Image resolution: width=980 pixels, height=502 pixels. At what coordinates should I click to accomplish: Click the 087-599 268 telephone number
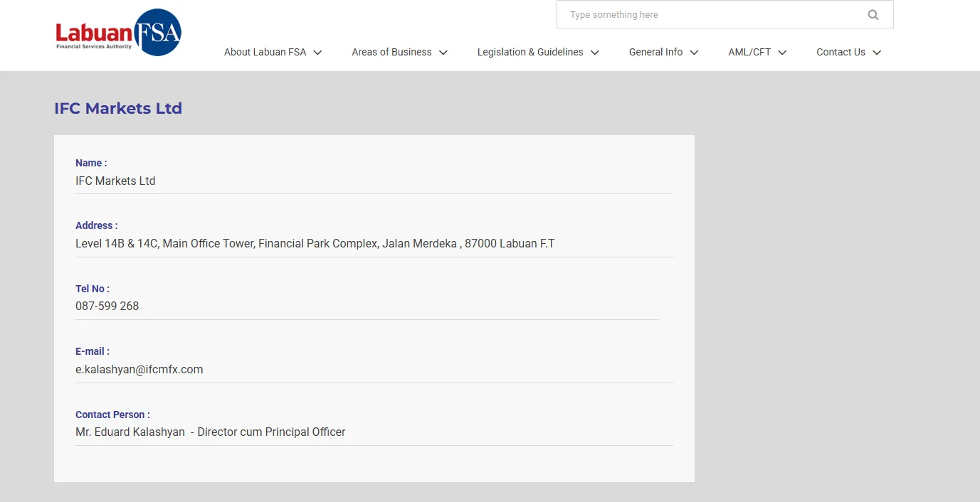107,306
